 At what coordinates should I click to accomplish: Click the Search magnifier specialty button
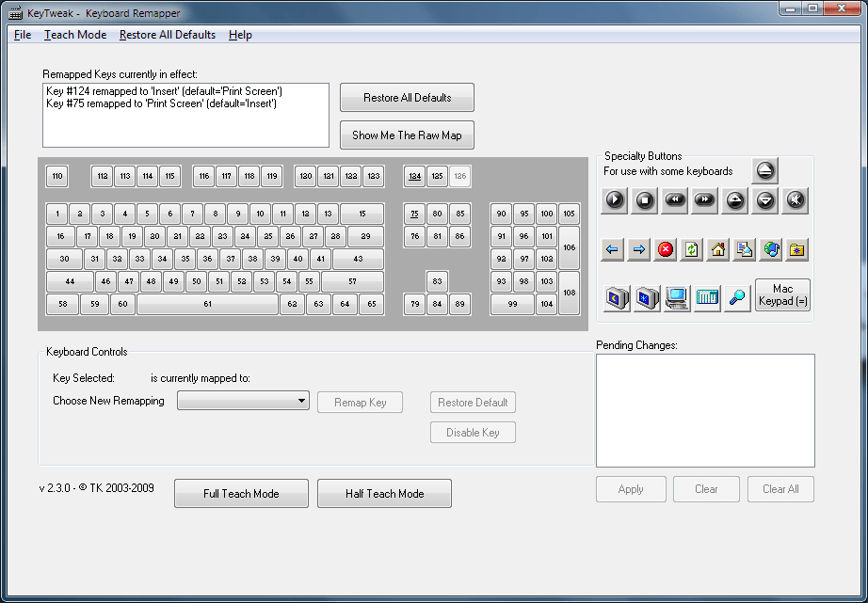pyautogui.click(x=737, y=298)
